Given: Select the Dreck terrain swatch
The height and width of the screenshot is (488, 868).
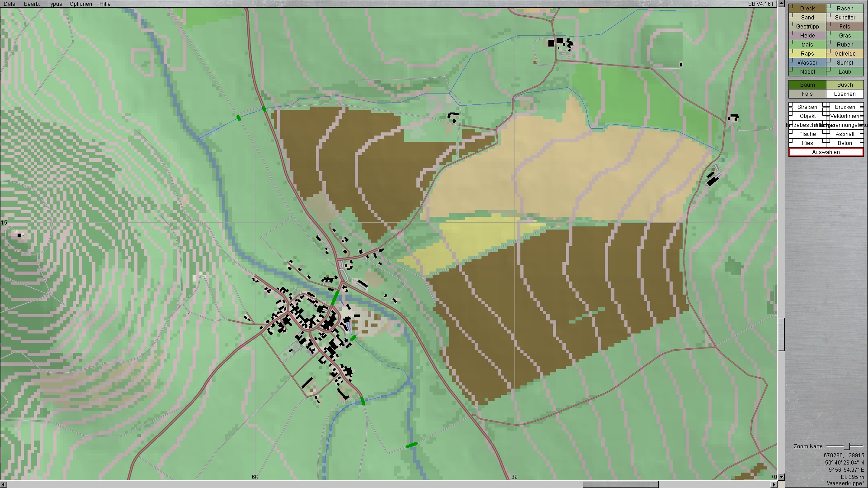Looking at the screenshot, I should click(807, 9).
